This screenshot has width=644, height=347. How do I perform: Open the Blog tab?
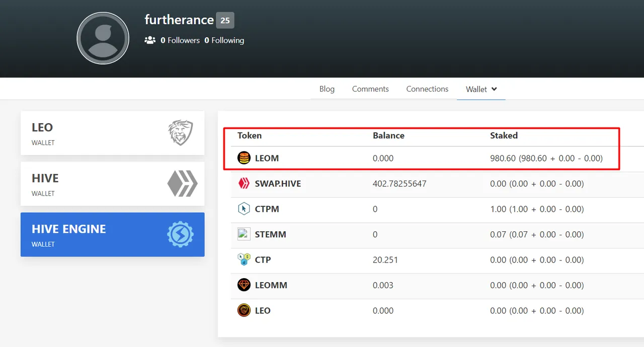[327, 89]
